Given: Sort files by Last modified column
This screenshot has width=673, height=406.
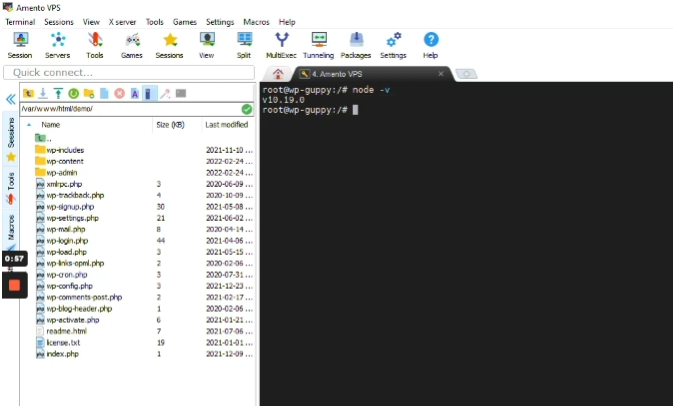Looking at the screenshot, I should click(x=226, y=125).
